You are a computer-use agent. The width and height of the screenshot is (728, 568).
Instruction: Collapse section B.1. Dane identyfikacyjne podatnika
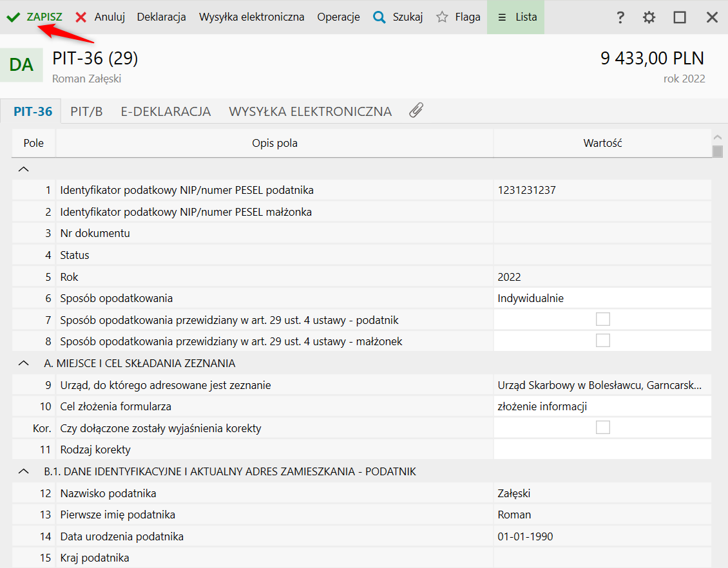pos(24,471)
